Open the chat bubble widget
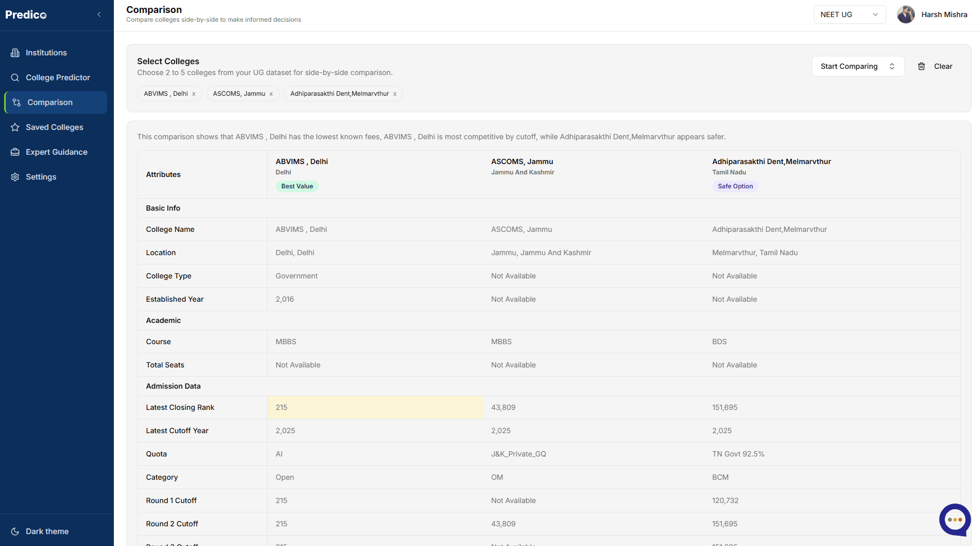980x546 pixels. (x=955, y=520)
